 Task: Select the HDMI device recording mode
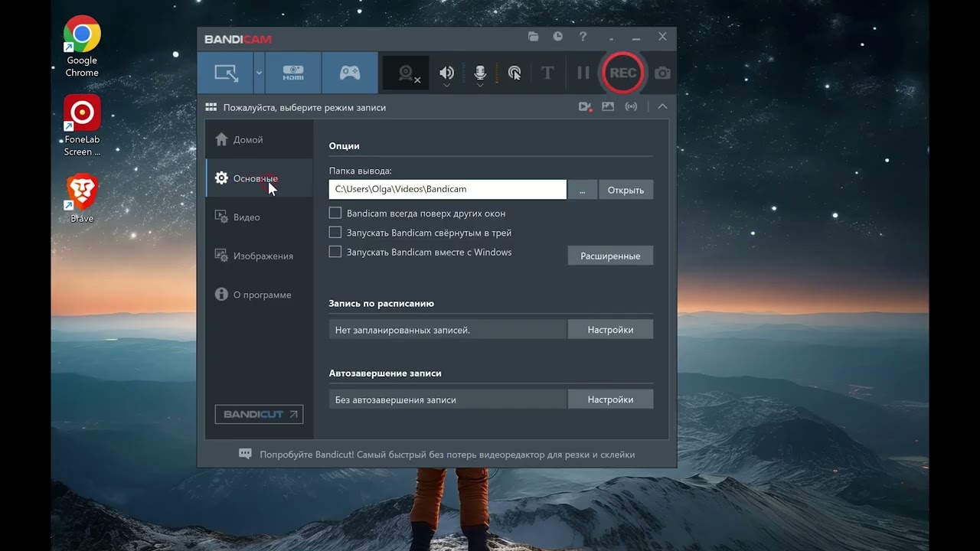[x=293, y=73]
